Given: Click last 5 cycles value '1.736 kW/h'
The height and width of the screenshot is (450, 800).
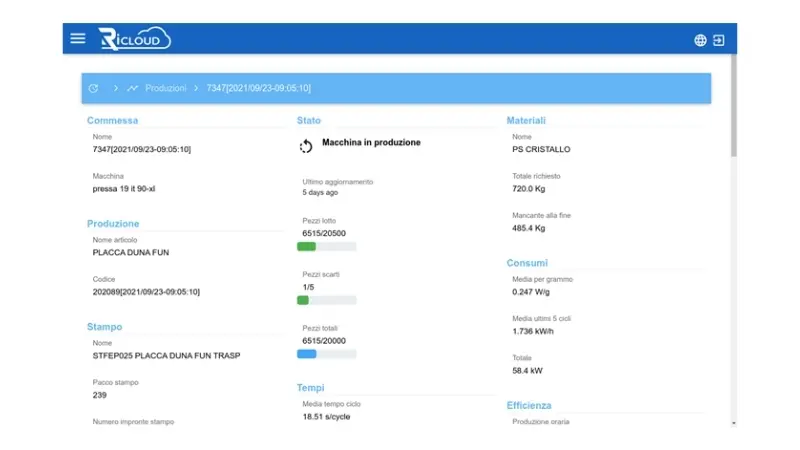Looking at the screenshot, I should (x=533, y=331).
